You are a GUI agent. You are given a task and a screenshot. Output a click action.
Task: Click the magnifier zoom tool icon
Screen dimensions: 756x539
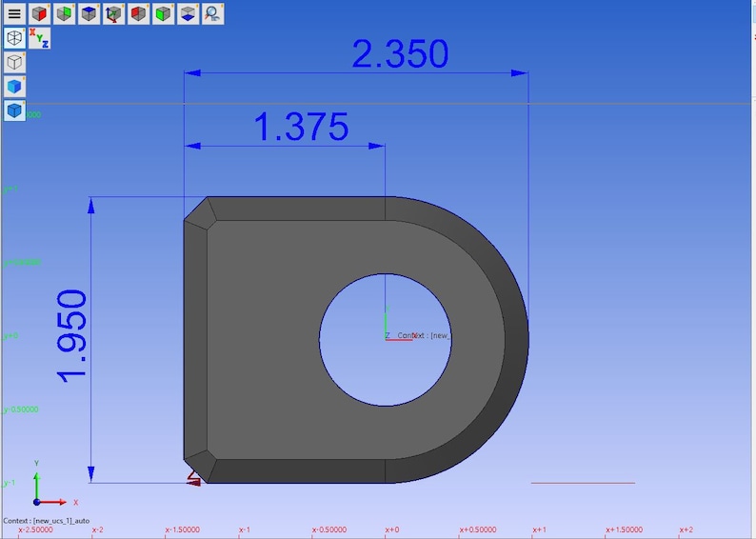pos(212,14)
